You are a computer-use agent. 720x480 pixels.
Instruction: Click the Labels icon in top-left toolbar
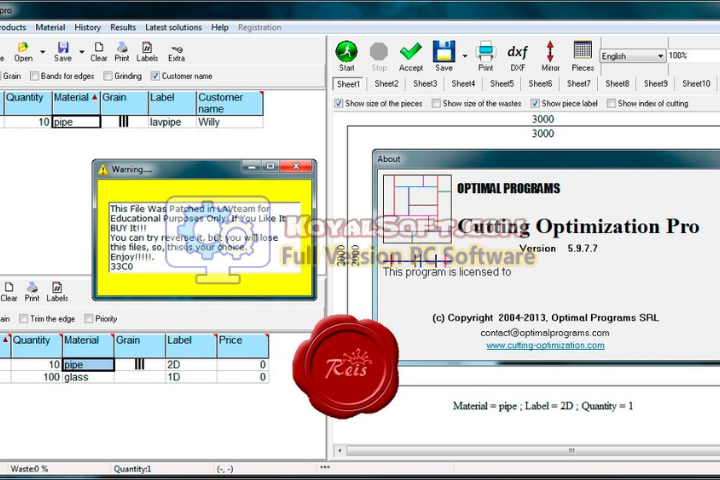[x=147, y=47]
